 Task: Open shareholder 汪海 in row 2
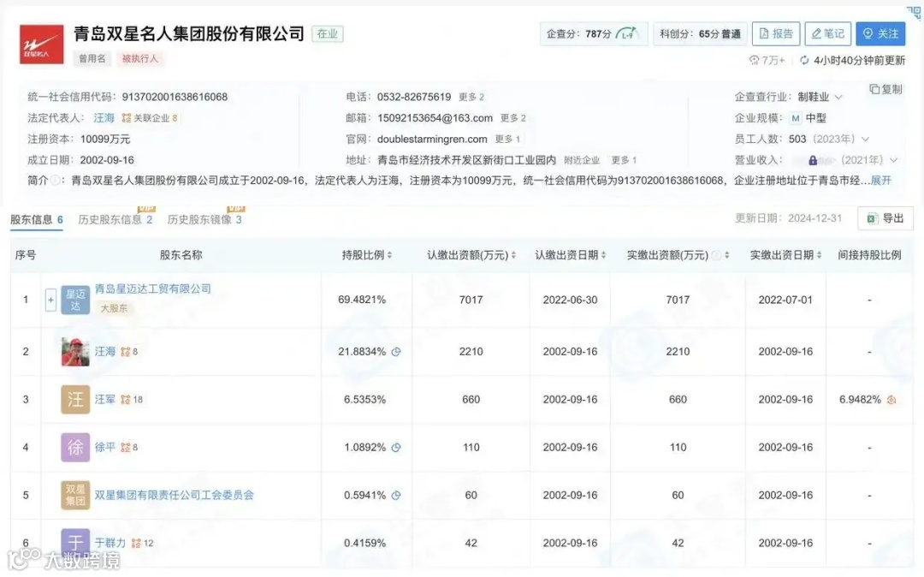tap(105, 351)
